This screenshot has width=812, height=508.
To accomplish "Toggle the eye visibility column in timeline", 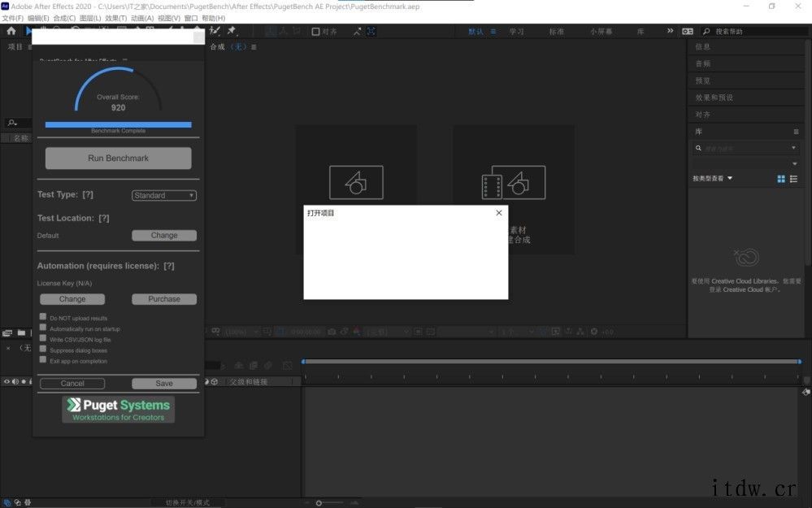I will click(x=7, y=382).
